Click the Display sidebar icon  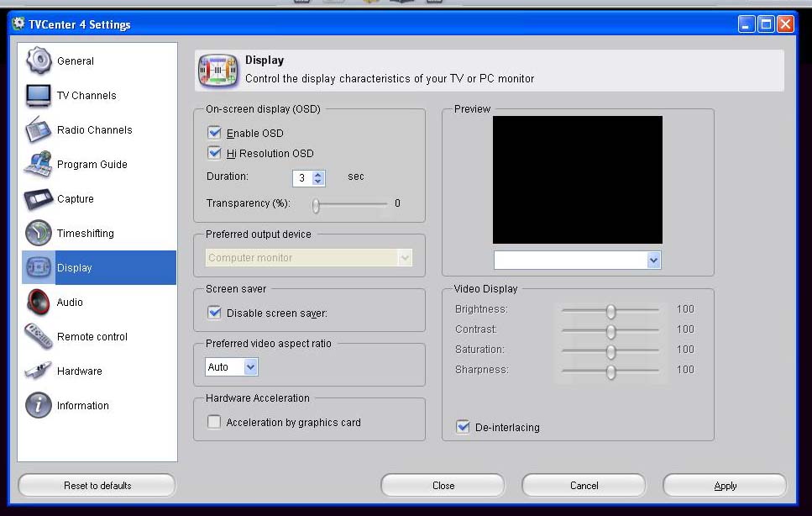pyautogui.click(x=39, y=267)
